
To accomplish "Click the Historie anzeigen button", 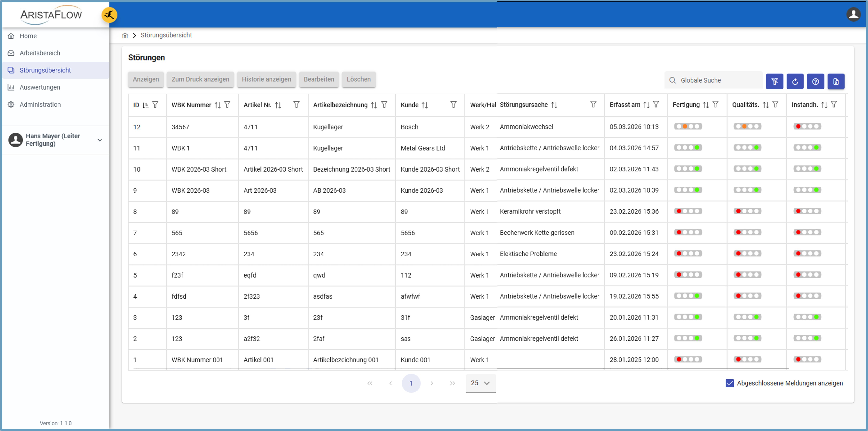I will click(x=266, y=79).
